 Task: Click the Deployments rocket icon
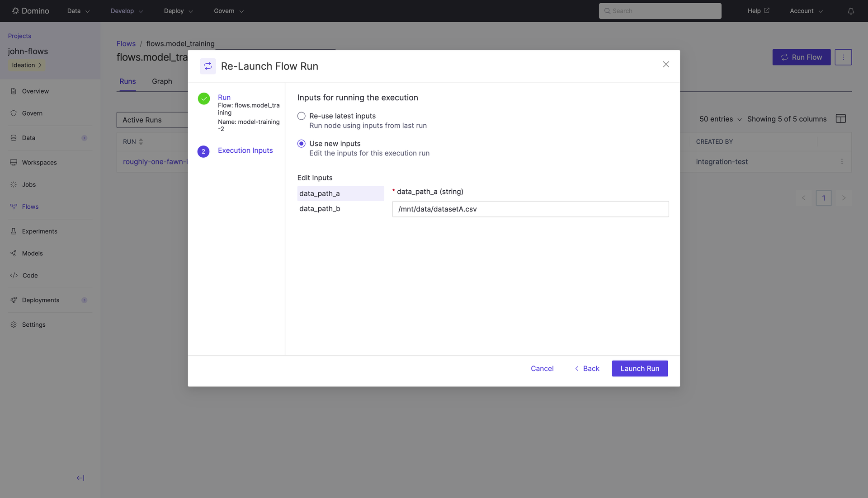point(14,300)
